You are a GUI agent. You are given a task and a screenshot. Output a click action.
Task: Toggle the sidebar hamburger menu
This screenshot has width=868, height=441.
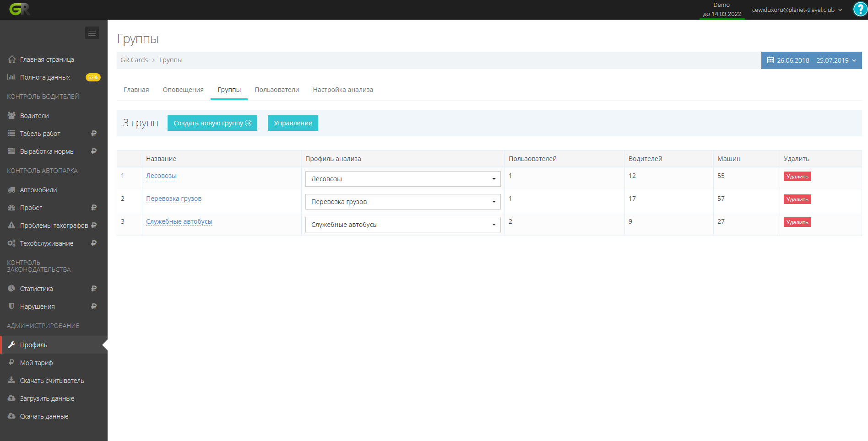[92, 32]
